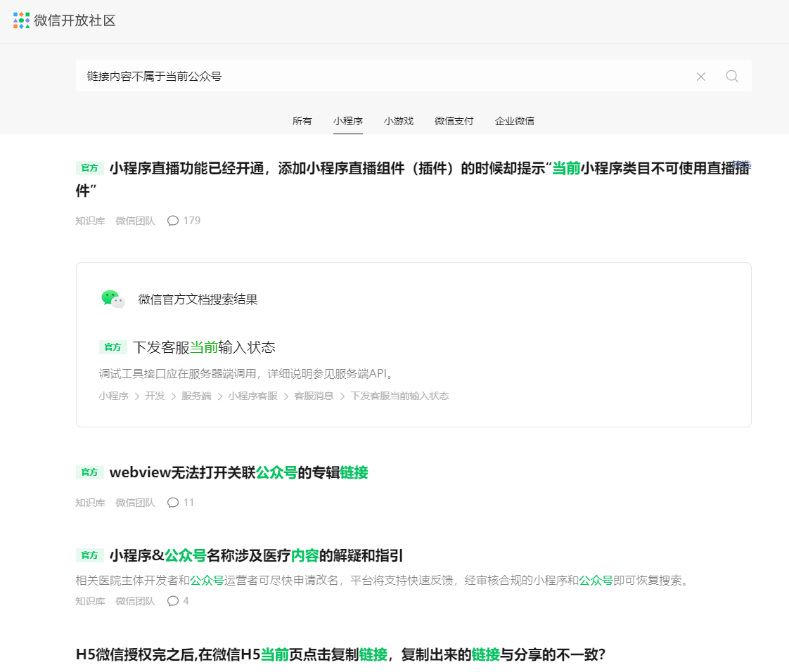
Task: Click 知识库 under the 医疗内容 result
Action: [90, 601]
